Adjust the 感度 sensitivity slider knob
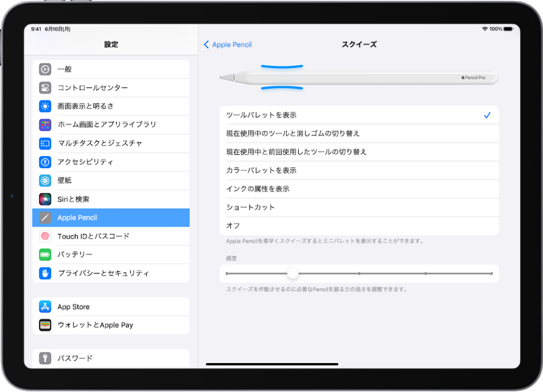Viewport: 543px width, 392px height. tap(292, 274)
